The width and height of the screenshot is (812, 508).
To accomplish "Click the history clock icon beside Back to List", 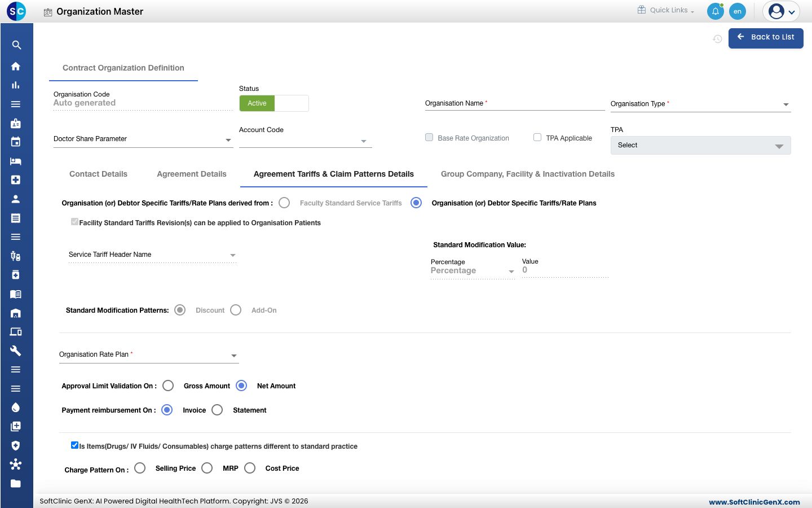I will [717, 39].
